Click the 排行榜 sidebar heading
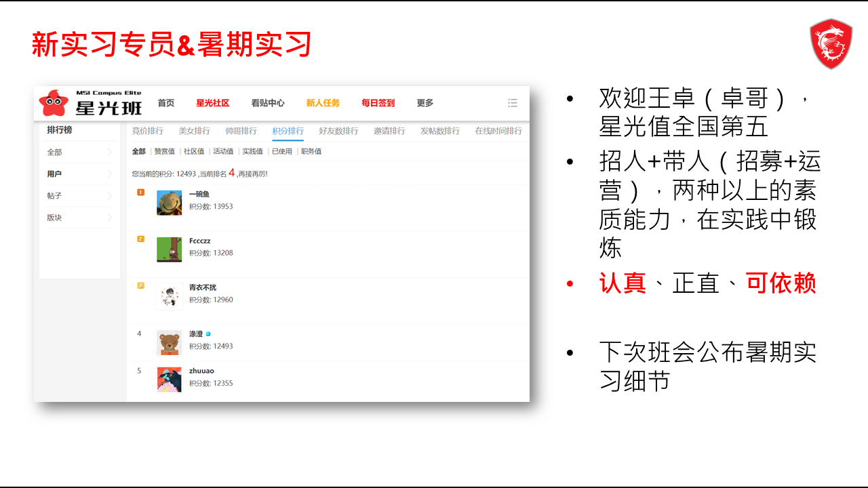Viewport: 868px width, 488px height. (59, 130)
